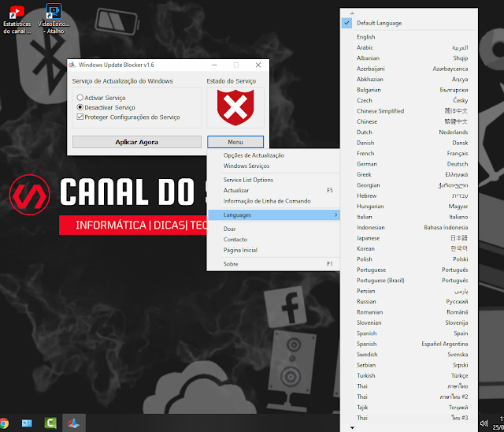Minimize the Windows Update Blocker window
The image size is (504, 432).
tap(214, 65)
